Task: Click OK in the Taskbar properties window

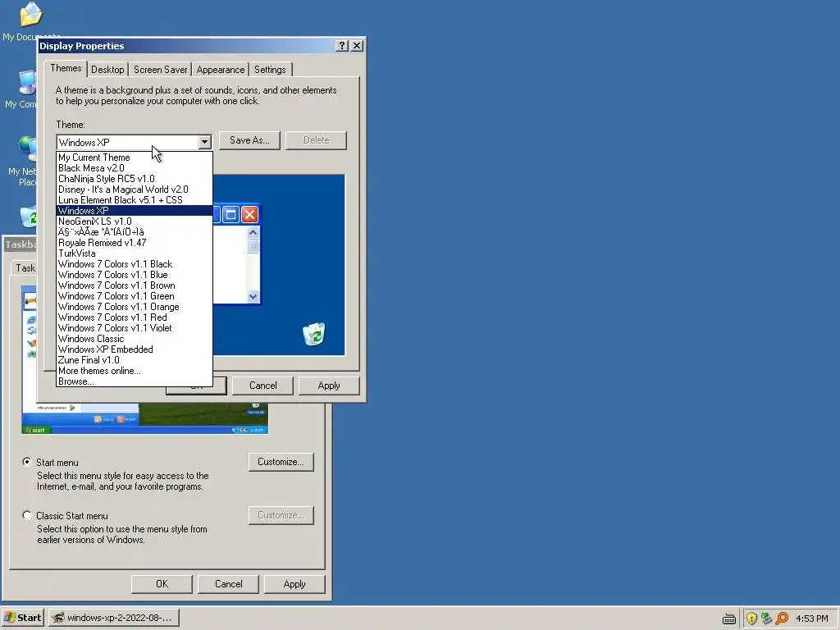Action: click(162, 584)
